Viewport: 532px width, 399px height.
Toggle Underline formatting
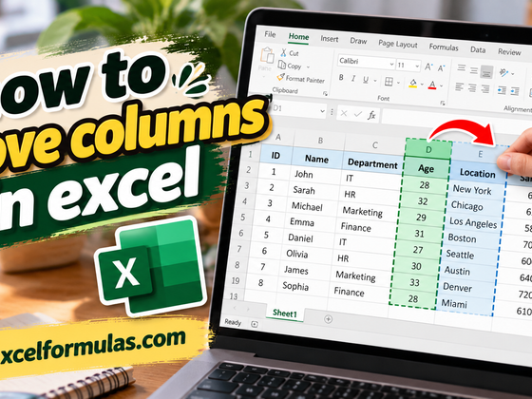[x=366, y=80]
